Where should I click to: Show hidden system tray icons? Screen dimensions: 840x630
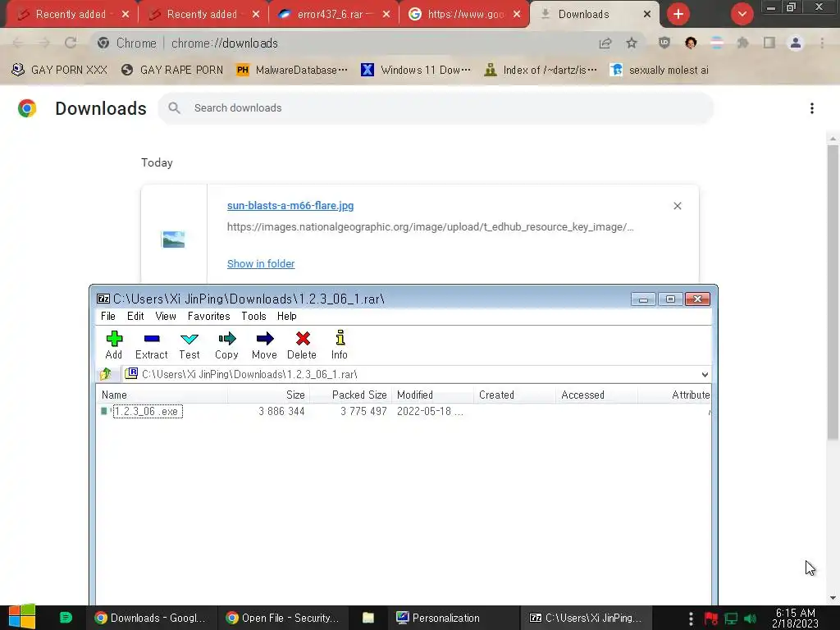pyautogui.click(x=691, y=619)
